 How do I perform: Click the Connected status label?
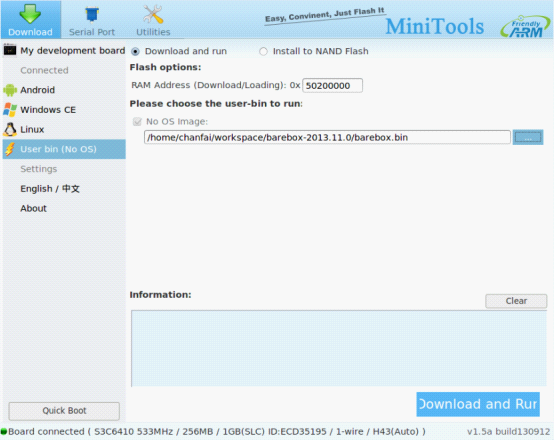click(x=44, y=70)
